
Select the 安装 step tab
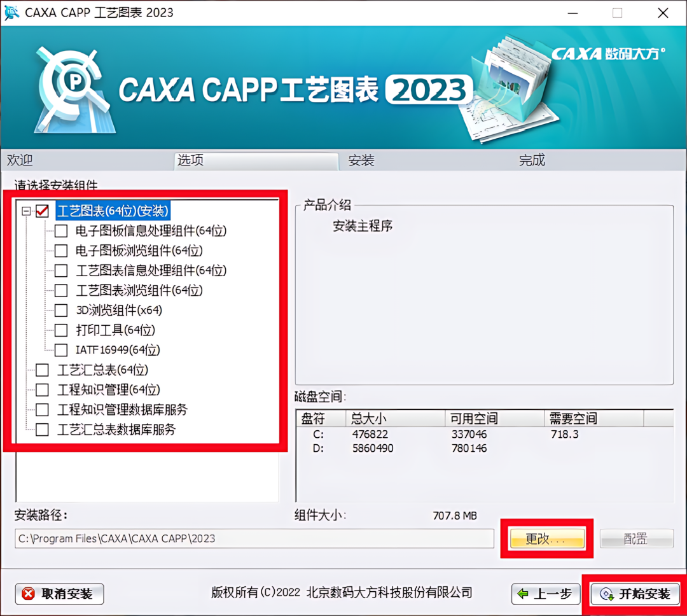coord(361,160)
